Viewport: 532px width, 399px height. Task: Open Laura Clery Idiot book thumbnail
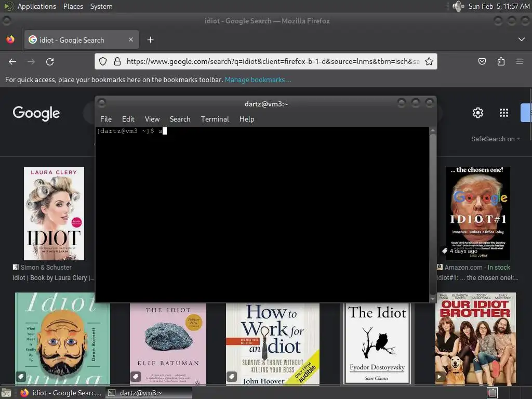pos(54,214)
